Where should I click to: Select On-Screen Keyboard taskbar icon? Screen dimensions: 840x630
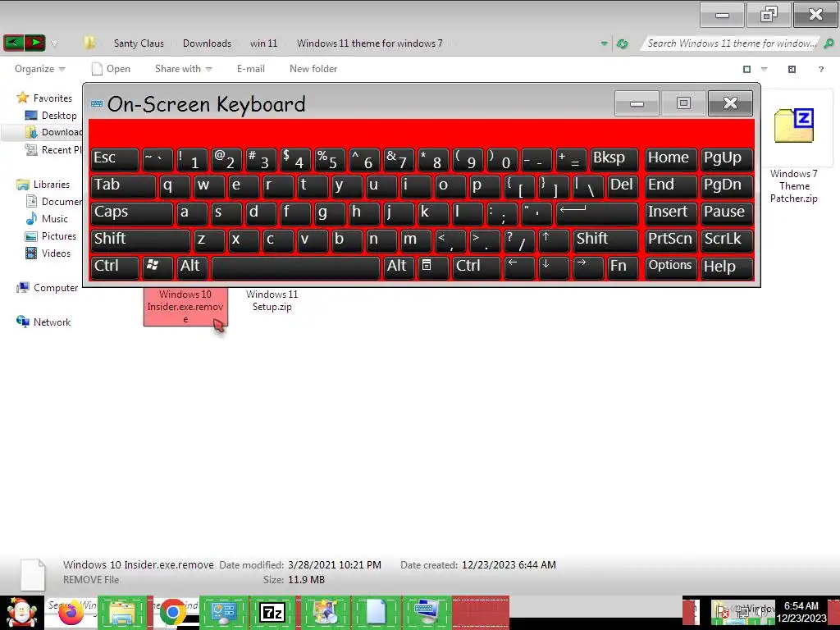point(427,612)
